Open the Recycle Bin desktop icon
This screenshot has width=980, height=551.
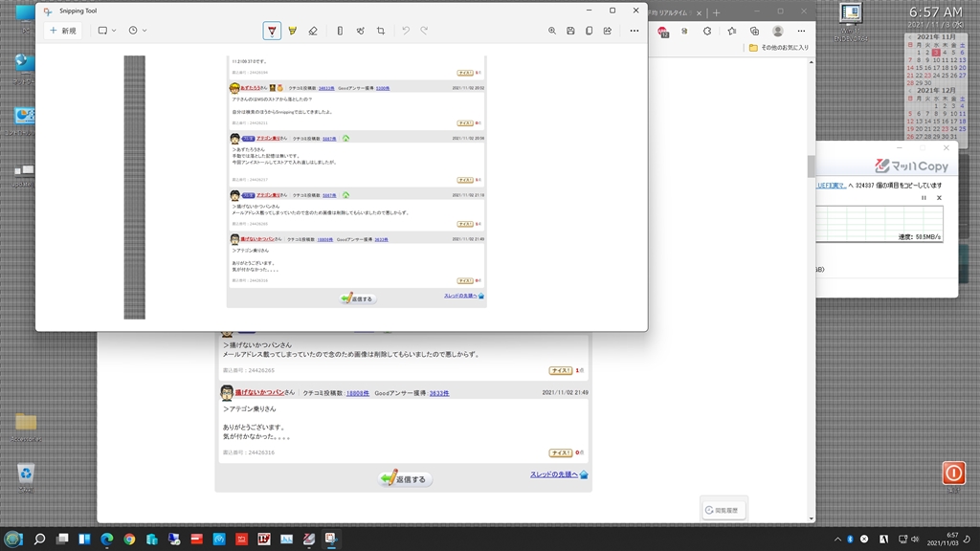click(x=26, y=478)
